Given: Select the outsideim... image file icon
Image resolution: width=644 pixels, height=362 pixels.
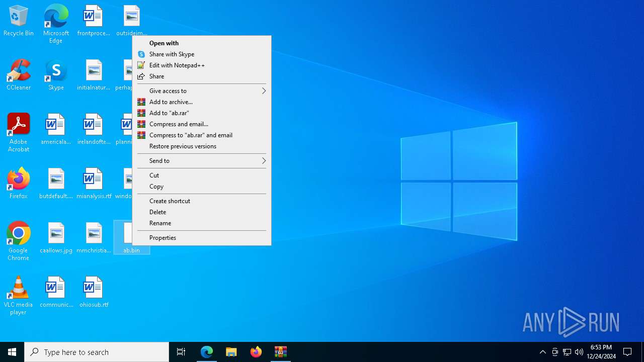Looking at the screenshot, I should (x=131, y=21).
